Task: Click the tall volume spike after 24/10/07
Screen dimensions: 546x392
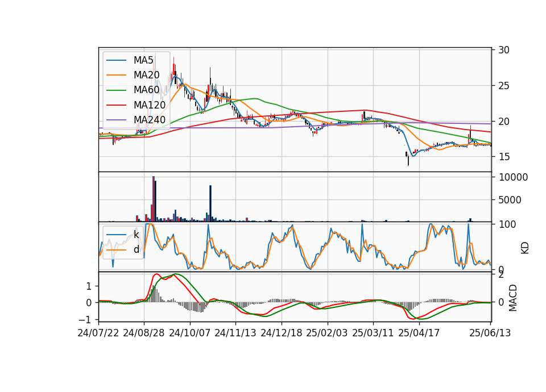Action: (x=210, y=203)
